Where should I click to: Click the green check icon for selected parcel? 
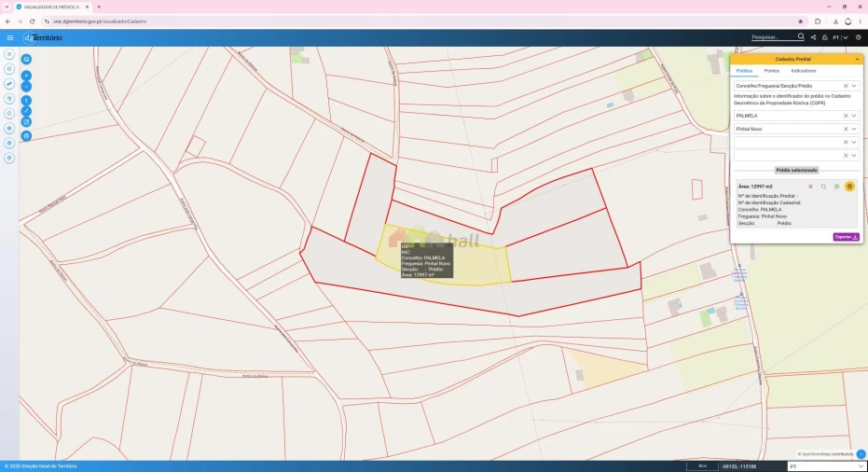click(x=836, y=187)
